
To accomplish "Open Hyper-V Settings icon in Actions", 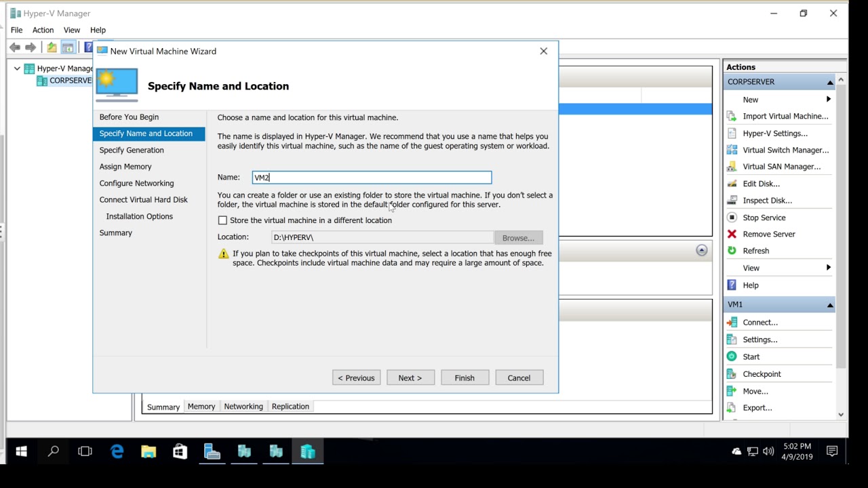I will [x=732, y=134].
